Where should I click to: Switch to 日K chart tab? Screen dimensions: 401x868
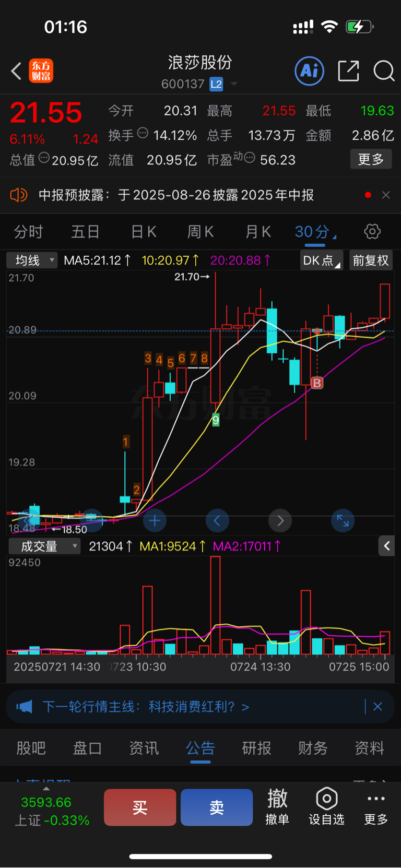[144, 232]
